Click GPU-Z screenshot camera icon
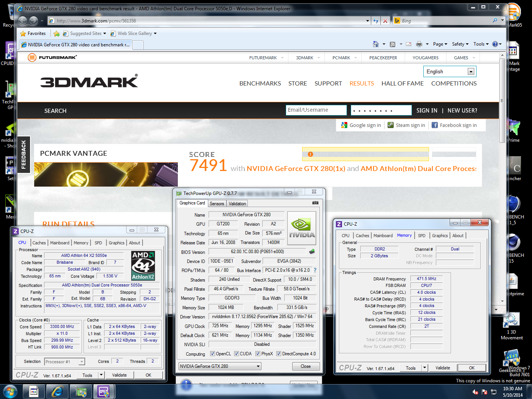The image size is (532, 399). (x=315, y=203)
